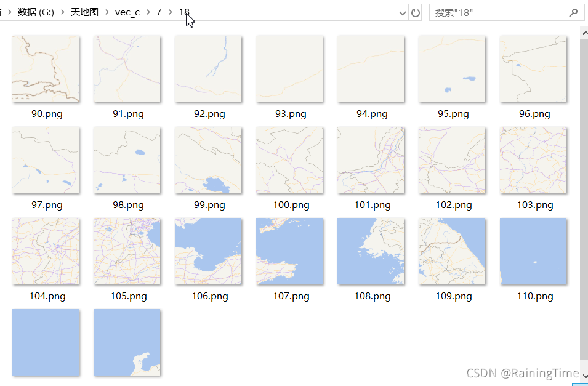Click the 103.png file name label
Viewport: 588px width, 386px height.
535,205
